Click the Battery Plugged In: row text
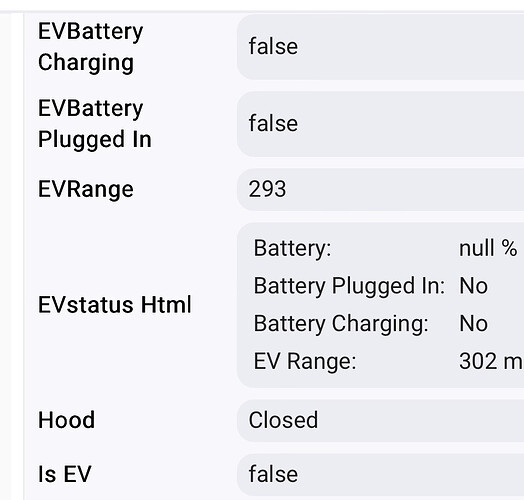The image size is (524, 500). [x=350, y=286]
